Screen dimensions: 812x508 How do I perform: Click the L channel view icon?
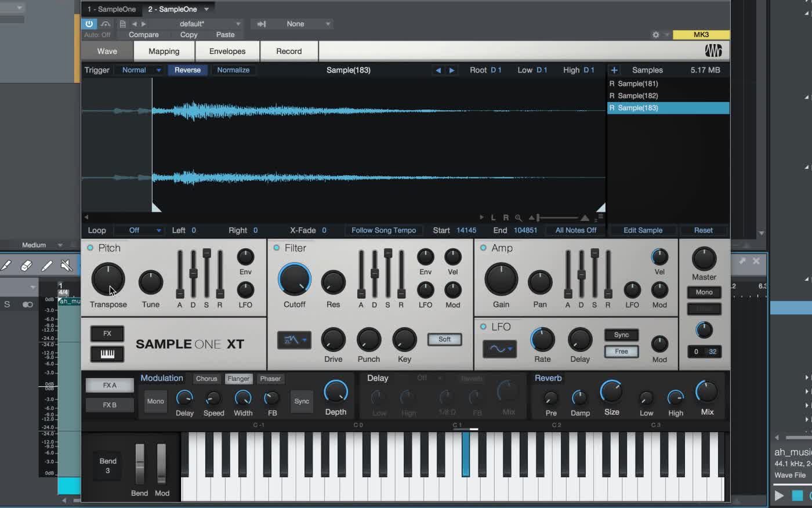[494, 217]
